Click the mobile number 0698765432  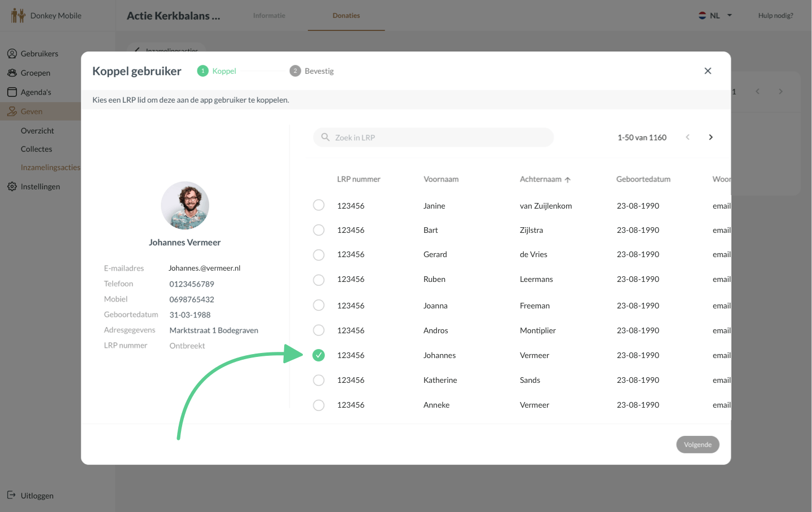192,299
